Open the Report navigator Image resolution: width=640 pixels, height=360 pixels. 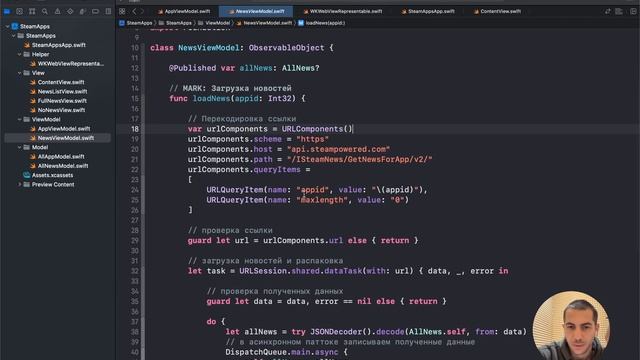(108, 11)
